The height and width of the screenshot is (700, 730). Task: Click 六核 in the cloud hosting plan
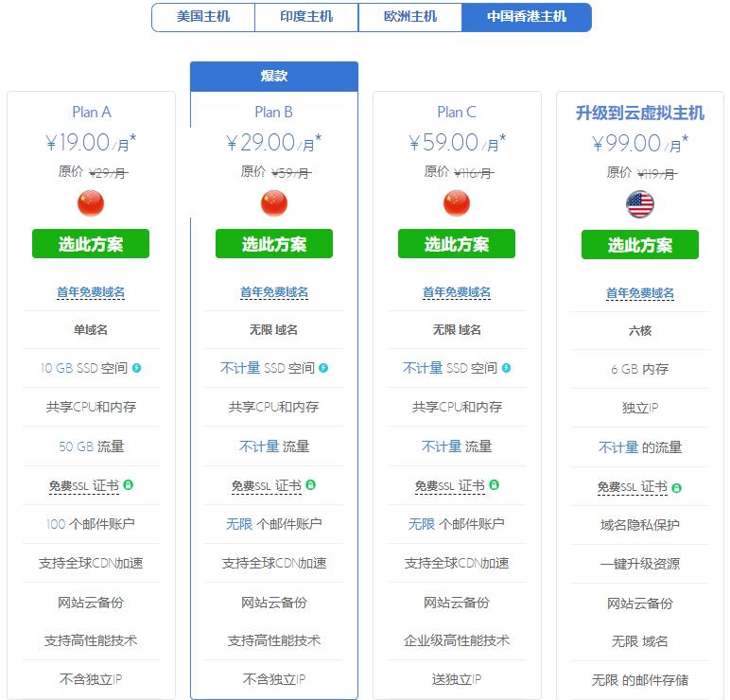640,331
